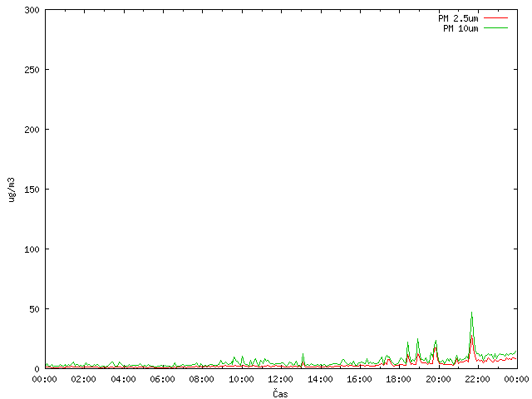Click the 08:00 time label
Screen dimensions: 532x399
[201, 379]
